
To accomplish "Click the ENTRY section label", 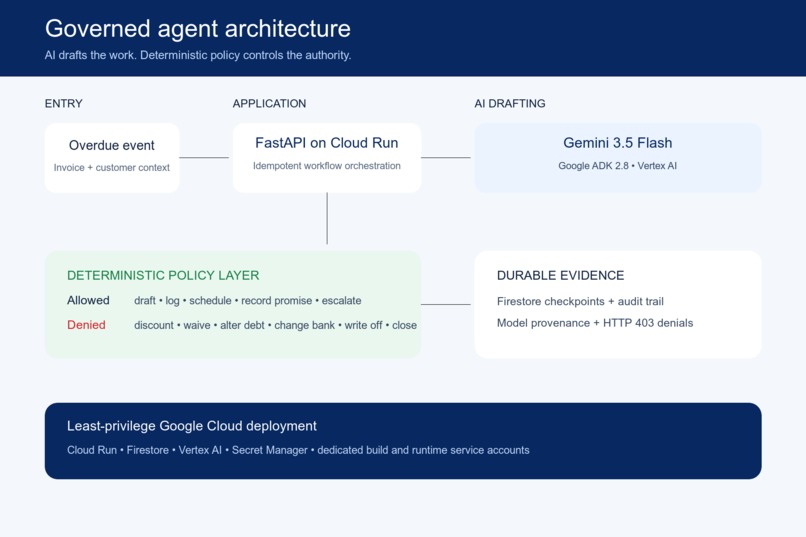I will 64,103.
